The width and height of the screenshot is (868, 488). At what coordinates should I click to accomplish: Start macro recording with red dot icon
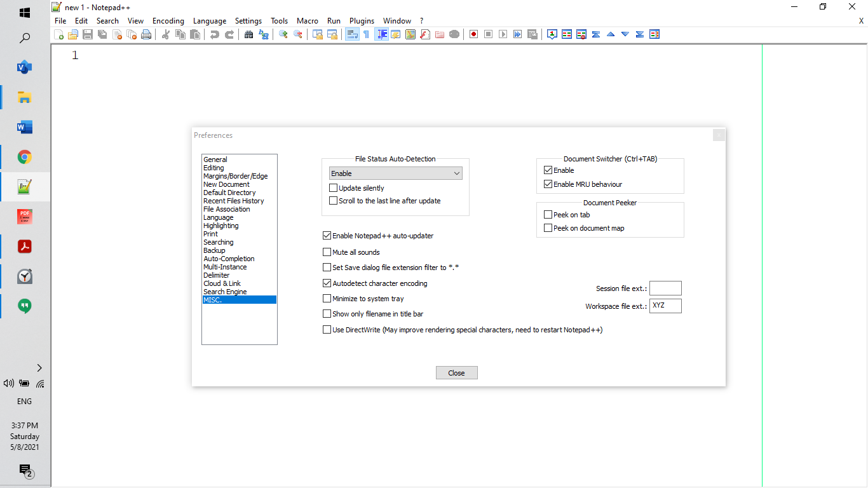pos(474,34)
